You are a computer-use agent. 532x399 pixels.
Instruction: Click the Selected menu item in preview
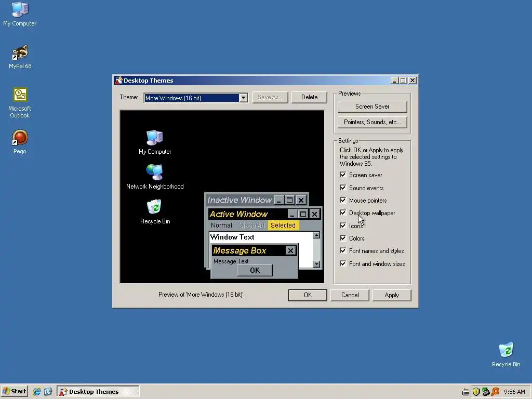[283, 225]
